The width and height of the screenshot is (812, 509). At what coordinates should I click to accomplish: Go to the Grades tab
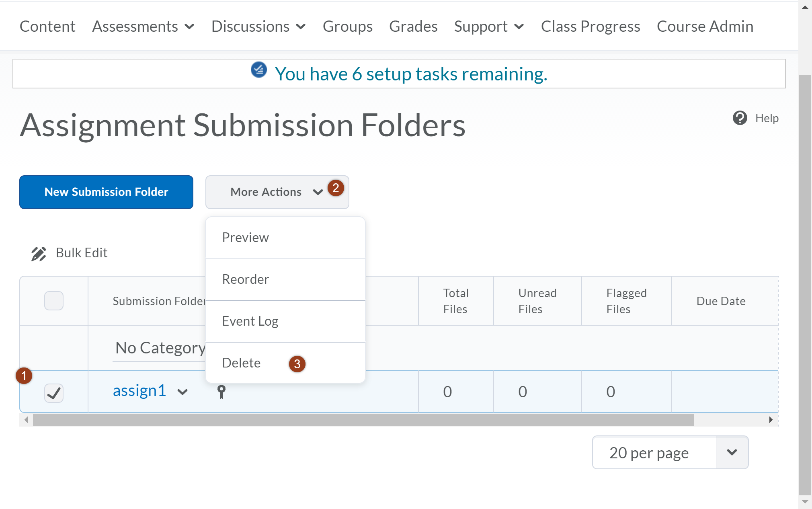tap(413, 27)
